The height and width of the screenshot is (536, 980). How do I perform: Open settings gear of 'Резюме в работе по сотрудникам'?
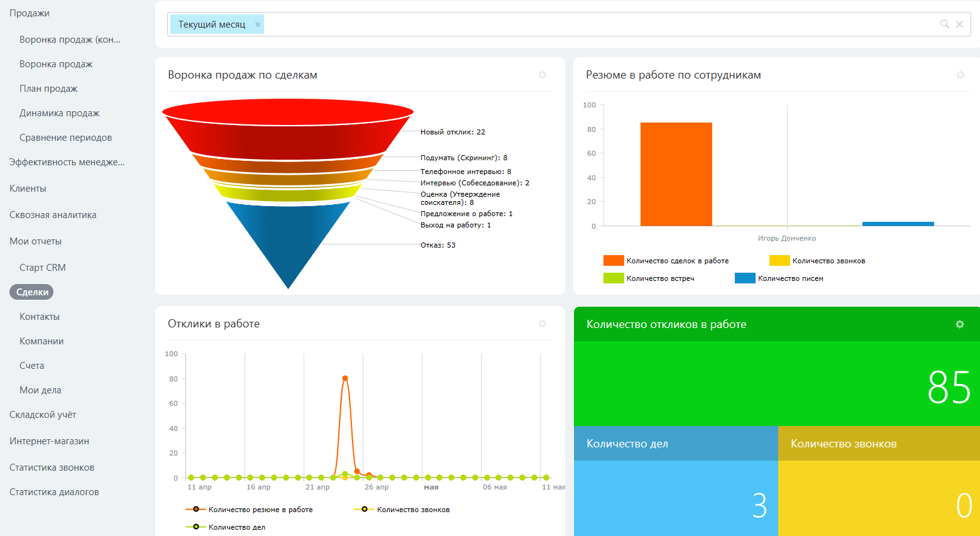coord(961,75)
